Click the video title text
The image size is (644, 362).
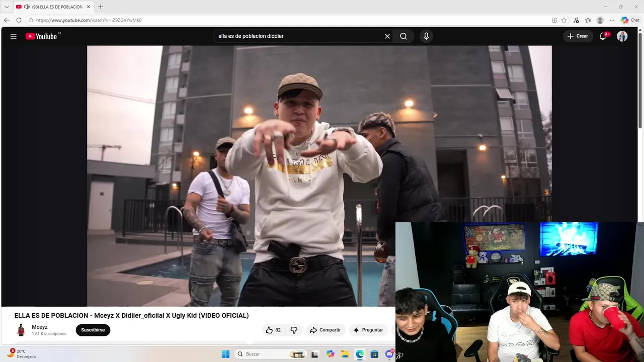131,316
